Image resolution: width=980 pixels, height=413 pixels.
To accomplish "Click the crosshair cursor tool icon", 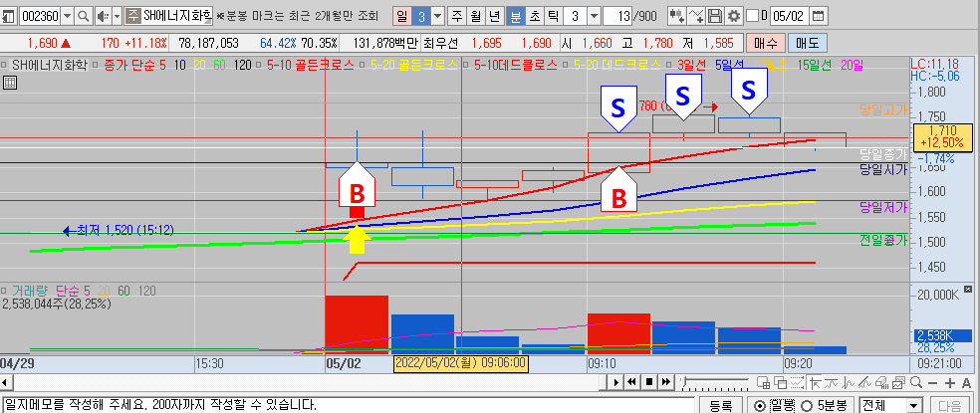I will [x=815, y=382].
